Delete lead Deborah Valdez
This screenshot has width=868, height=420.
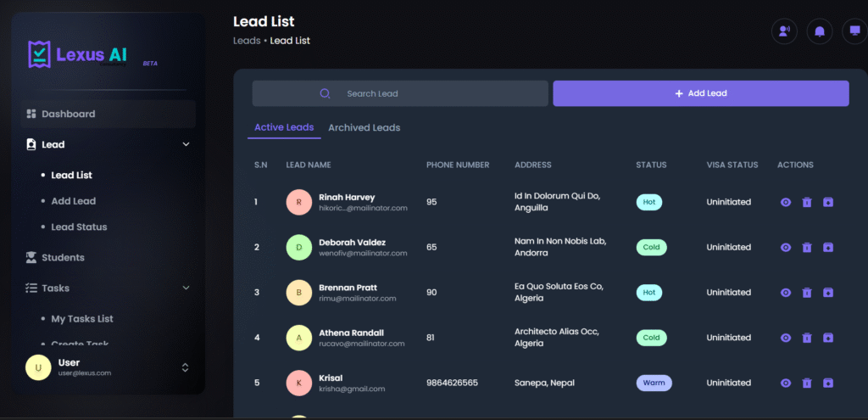pyautogui.click(x=807, y=247)
